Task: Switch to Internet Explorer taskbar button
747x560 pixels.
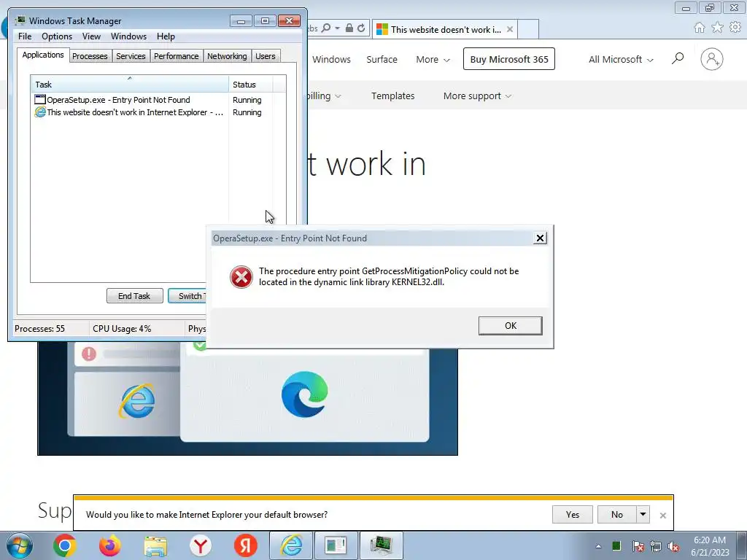Action: [x=290, y=545]
